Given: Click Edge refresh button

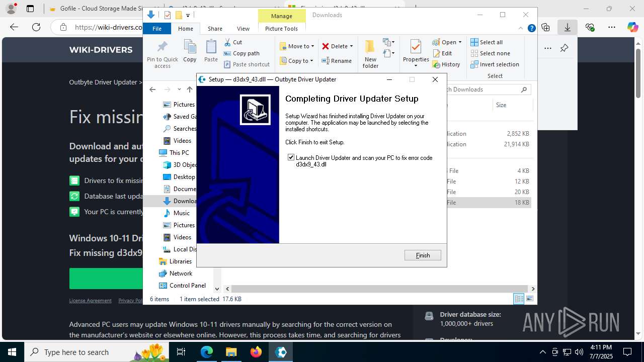Looking at the screenshot, I should [x=36, y=27].
